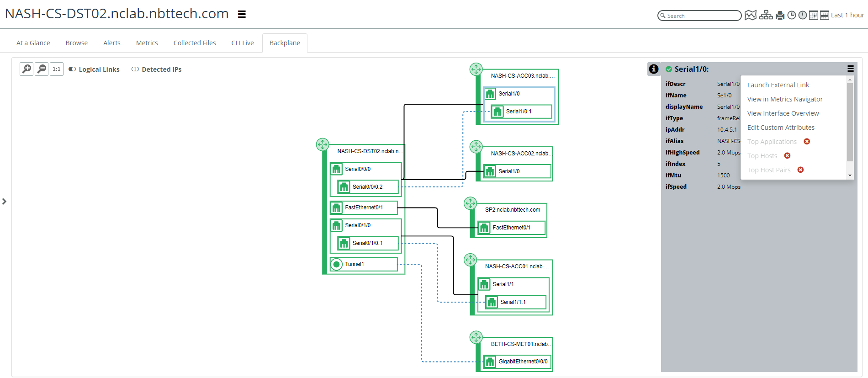Reset diagram zoom with 1:1 button
The image size is (868, 378).
click(x=57, y=69)
